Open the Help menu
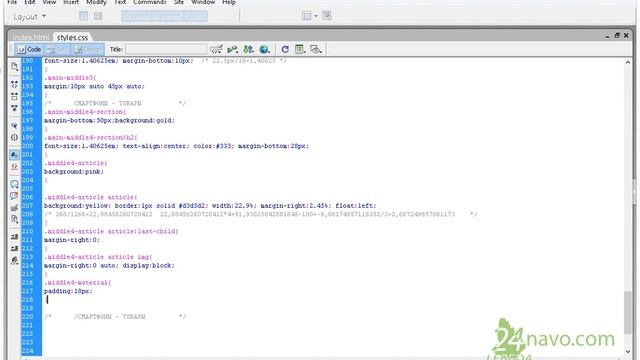640x360 pixels. click(229, 2)
